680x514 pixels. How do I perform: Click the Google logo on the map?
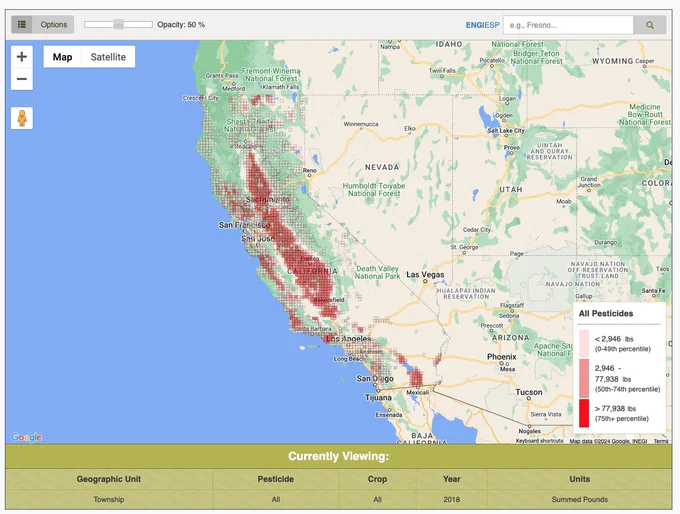tap(26, 437)
